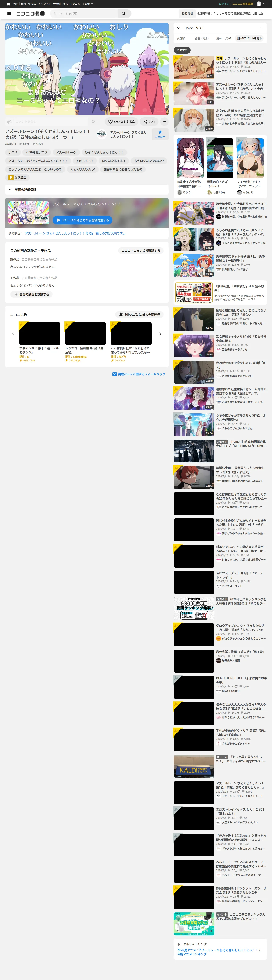
Task: Click the ちふねあ uploader avatar
Action: (240, 193)
